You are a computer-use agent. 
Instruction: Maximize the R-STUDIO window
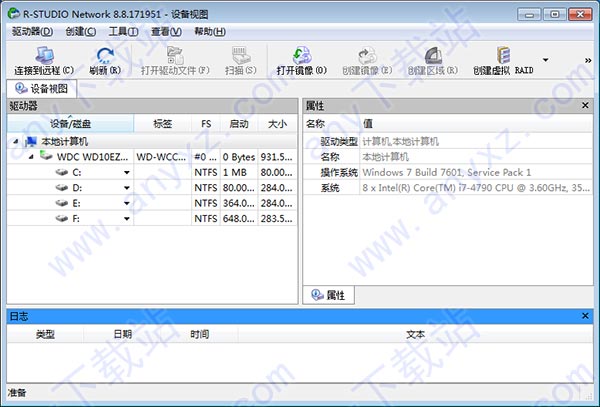(x=554, y=15)
